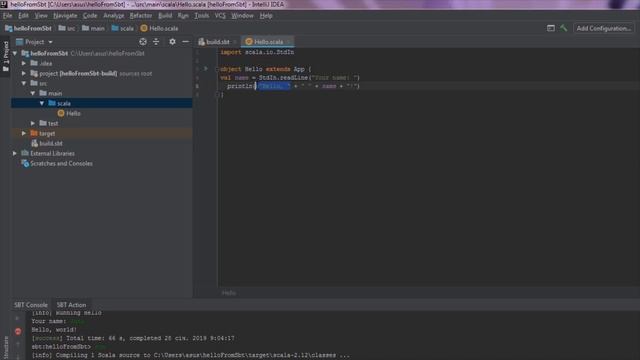Open the View menu

pyautogui.click(x=41, y=16)
